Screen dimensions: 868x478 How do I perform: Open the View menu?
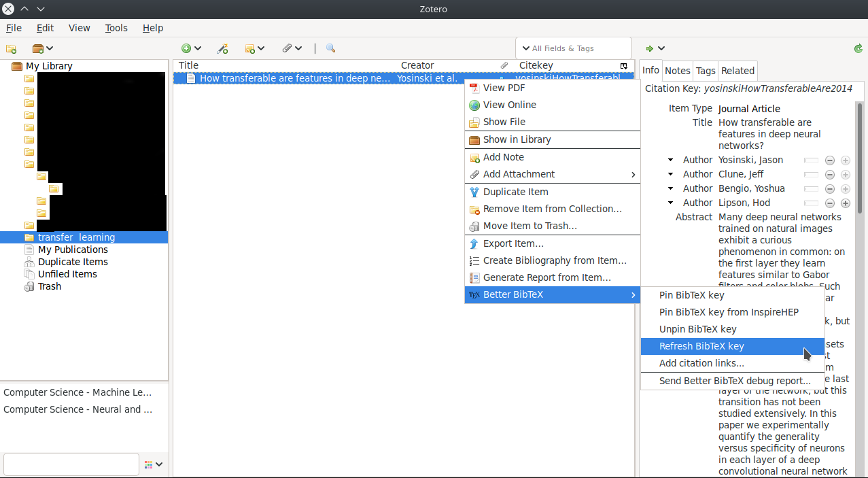pyautogui.click(x=80, y=28)
